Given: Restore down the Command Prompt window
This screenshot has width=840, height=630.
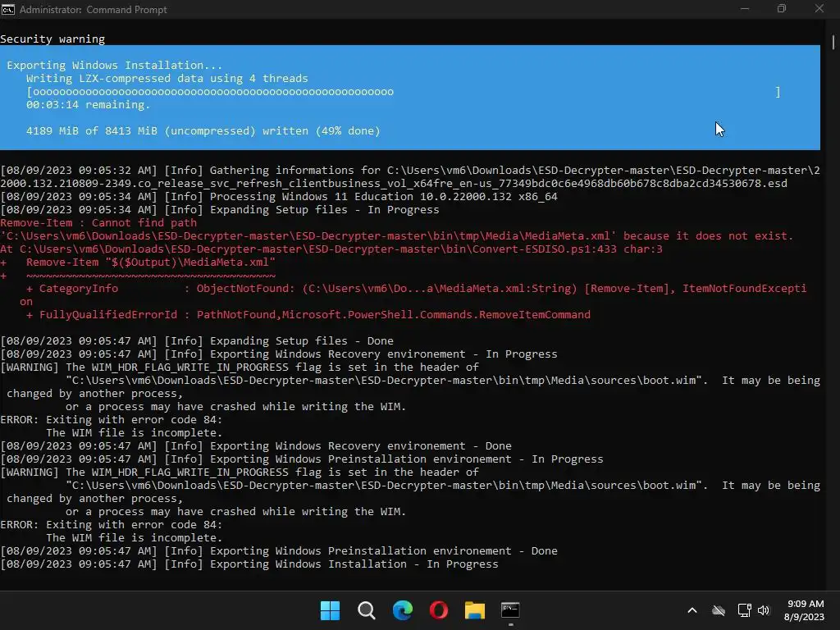Looking at the screenshot, I should (x=782, y=9).
